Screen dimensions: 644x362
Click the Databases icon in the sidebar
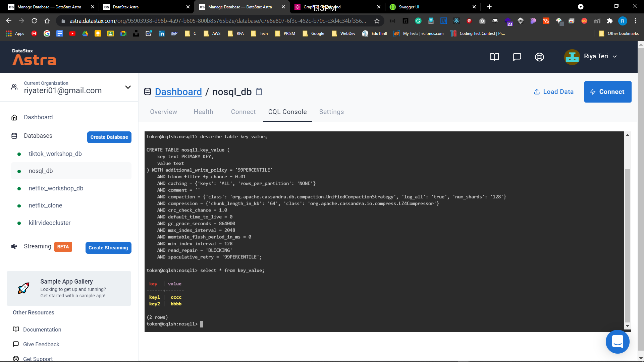click(14, 136)
